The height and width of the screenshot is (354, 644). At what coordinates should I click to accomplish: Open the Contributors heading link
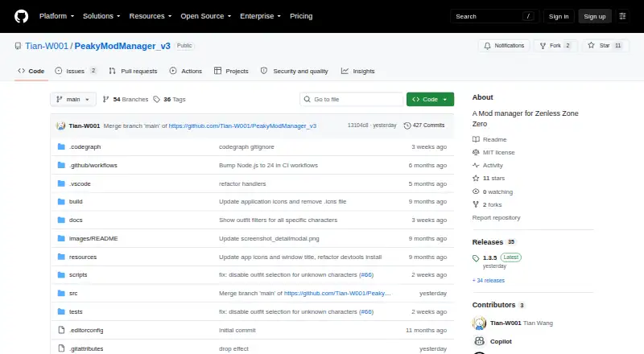493,305
